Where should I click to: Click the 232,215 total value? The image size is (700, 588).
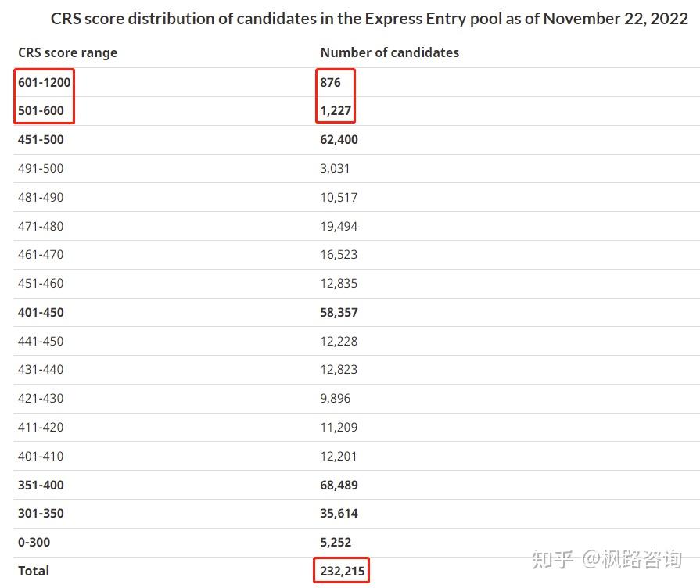[343, 572]
